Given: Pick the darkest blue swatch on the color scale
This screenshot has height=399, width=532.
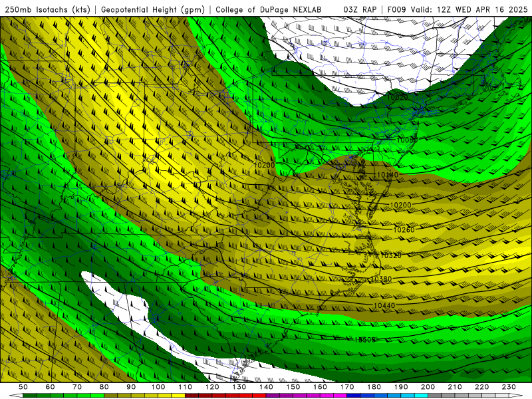Looking at the screenshot, I should point(354,396).
